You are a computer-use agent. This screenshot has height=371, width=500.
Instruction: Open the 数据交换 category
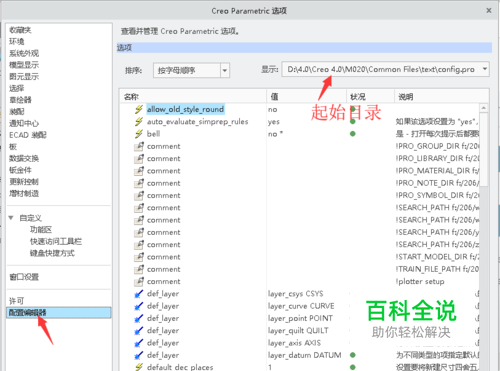(24, 158)
